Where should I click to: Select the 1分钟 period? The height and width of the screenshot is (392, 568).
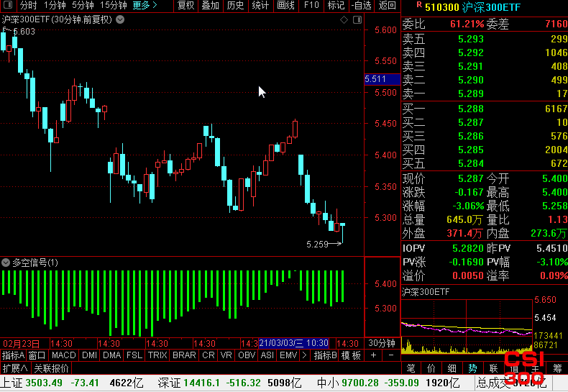click(x=55, y=5)
